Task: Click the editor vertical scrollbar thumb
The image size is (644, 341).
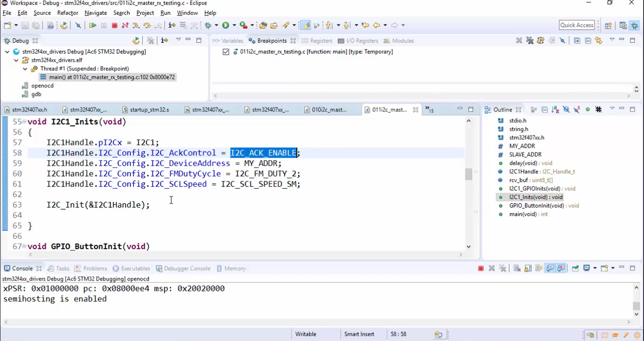Action: (468, 174)
